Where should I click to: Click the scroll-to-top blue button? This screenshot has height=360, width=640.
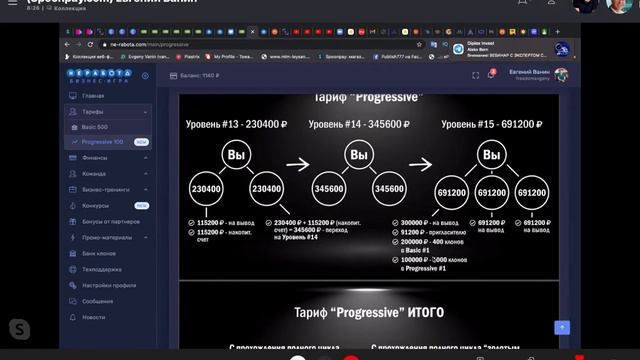pyautogui.click(x=562, y=327)
